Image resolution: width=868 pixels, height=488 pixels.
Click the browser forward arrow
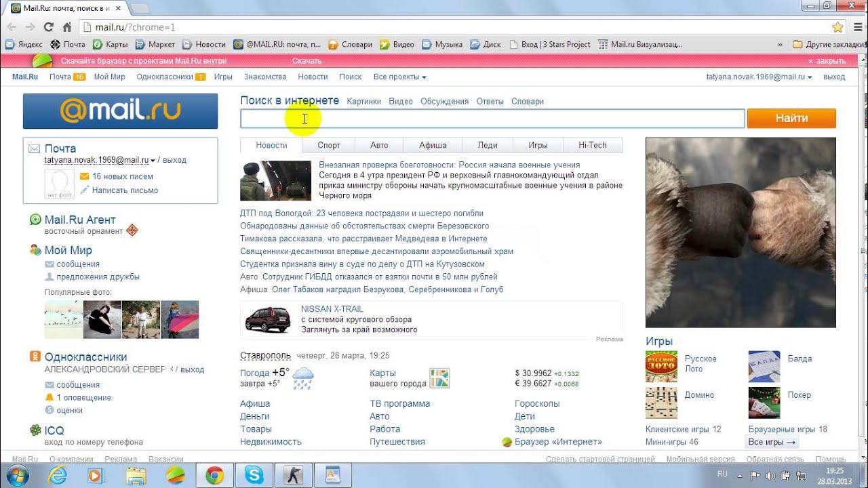[x=30, y=27]
